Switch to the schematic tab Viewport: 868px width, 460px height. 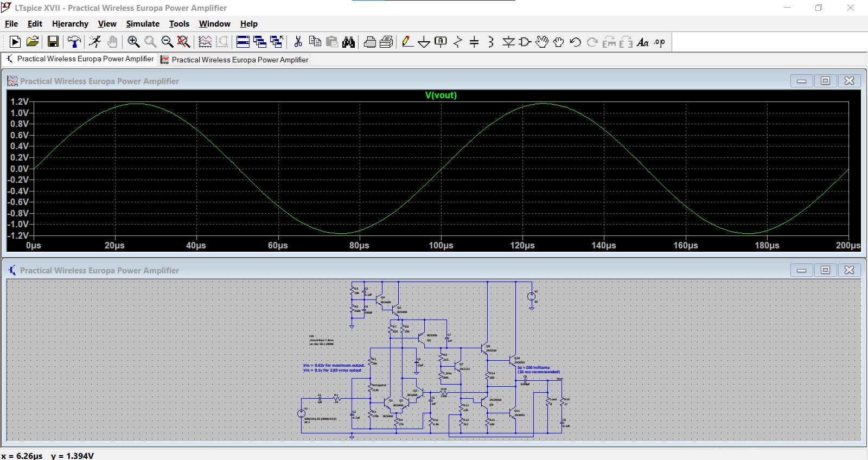point(80,59)
